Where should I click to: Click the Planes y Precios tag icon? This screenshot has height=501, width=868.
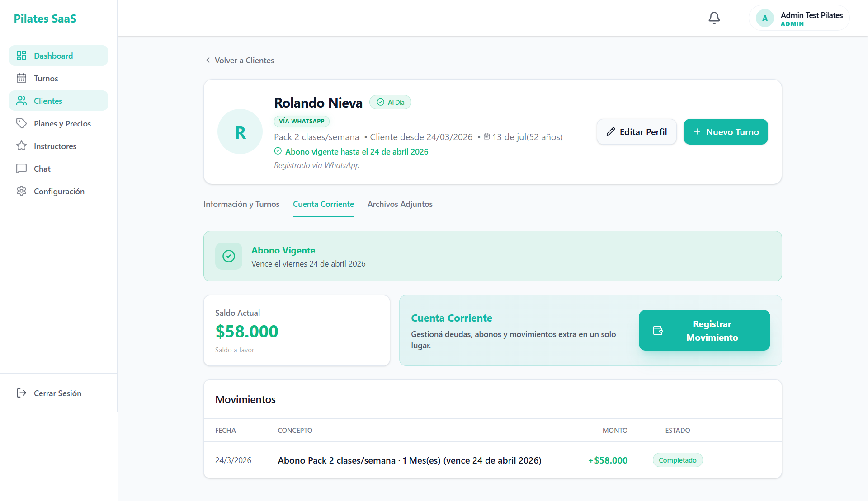coord(21,123)
